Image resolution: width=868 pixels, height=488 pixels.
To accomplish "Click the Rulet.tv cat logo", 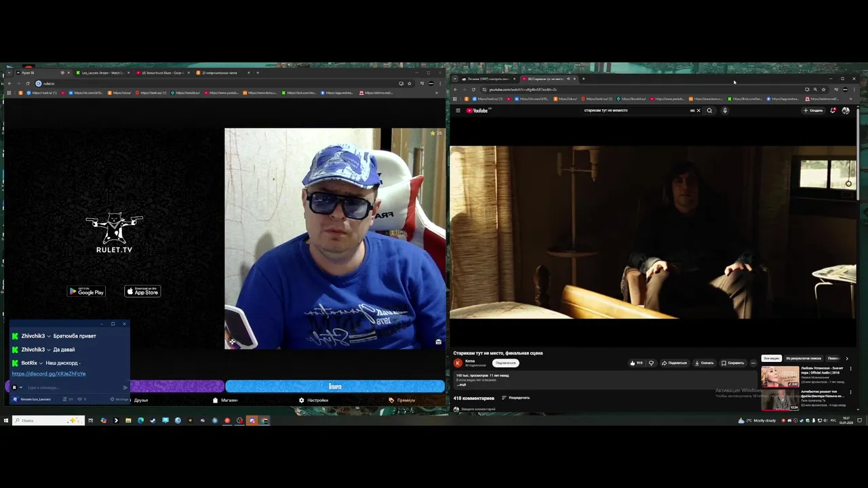I will (114, 233).
